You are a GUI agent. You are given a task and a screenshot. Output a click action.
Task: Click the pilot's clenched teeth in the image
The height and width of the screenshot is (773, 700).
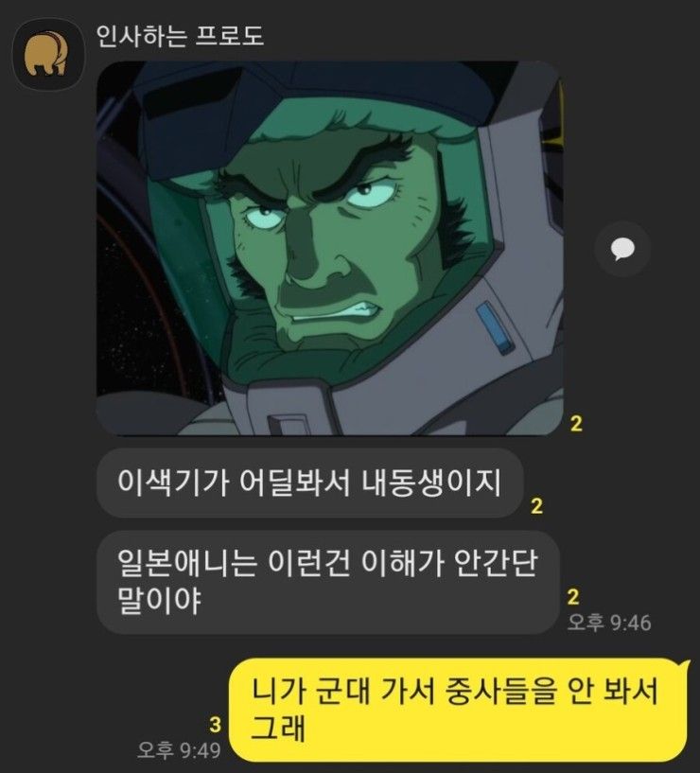click(x=344, y=312)
